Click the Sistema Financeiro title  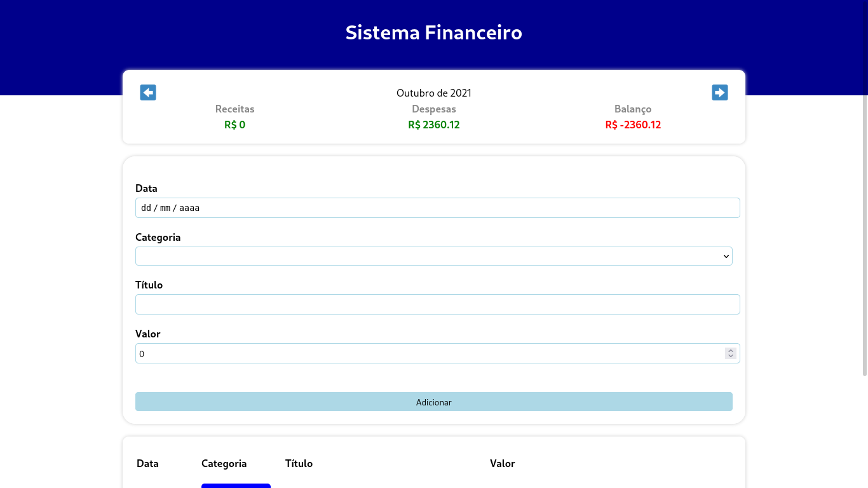click(433, 32)
